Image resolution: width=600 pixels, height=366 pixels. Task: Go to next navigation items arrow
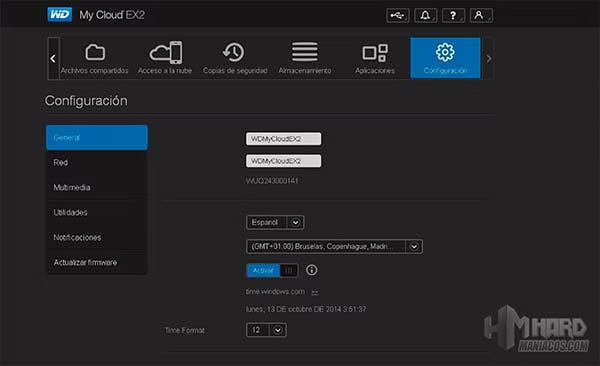tap(489, 59)
